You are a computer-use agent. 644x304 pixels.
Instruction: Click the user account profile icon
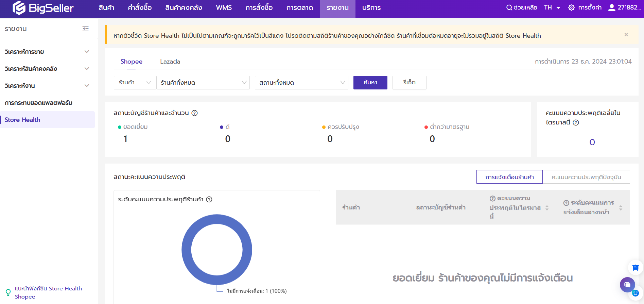pyautogui.click(x=611, y=7)
